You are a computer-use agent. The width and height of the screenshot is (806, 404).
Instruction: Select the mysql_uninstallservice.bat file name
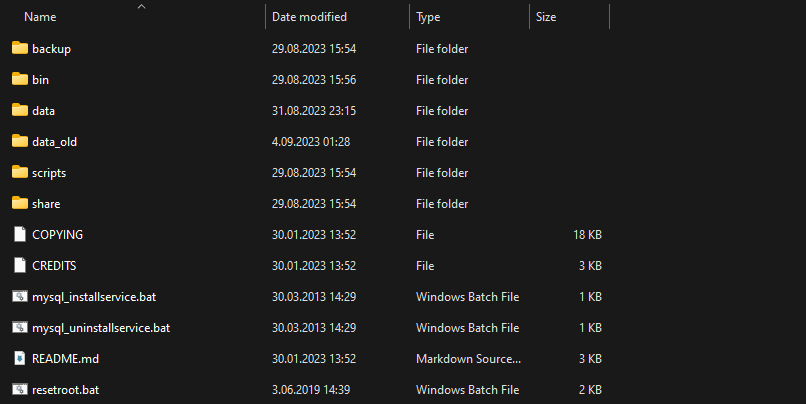(101, 328)
